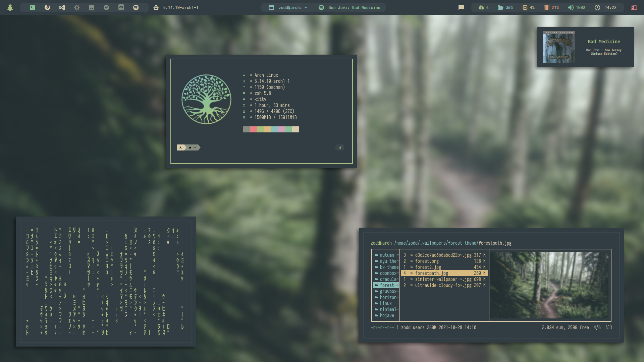644x362 pixels.
Task: Click the pink color swatch in fetch palette
Action: [x=281, y=129]
